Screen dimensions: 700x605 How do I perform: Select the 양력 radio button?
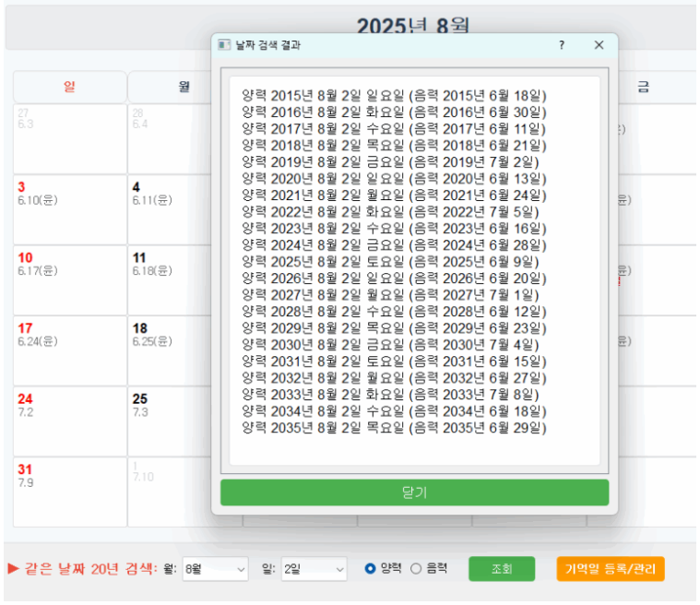[x=371, y=569]
